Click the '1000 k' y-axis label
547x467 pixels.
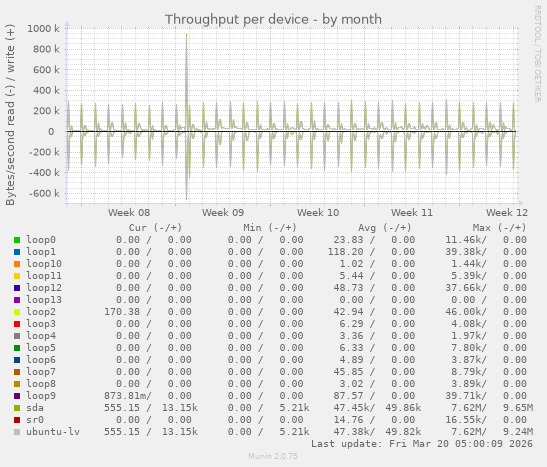click(43, 29)
